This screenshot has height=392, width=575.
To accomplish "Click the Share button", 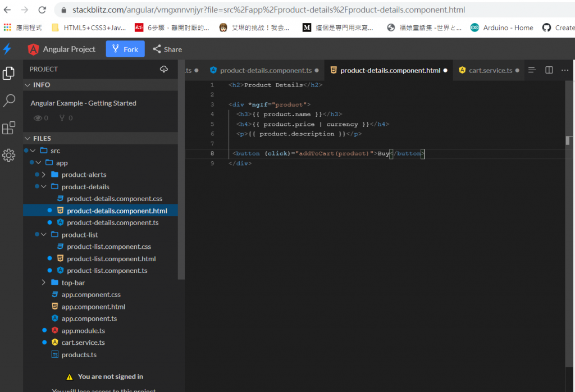I will pos(167,49).
